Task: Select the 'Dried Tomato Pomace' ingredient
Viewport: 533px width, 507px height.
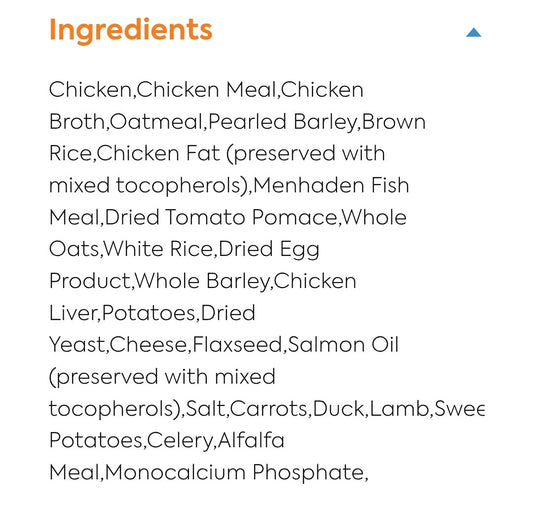Action: 221,217
